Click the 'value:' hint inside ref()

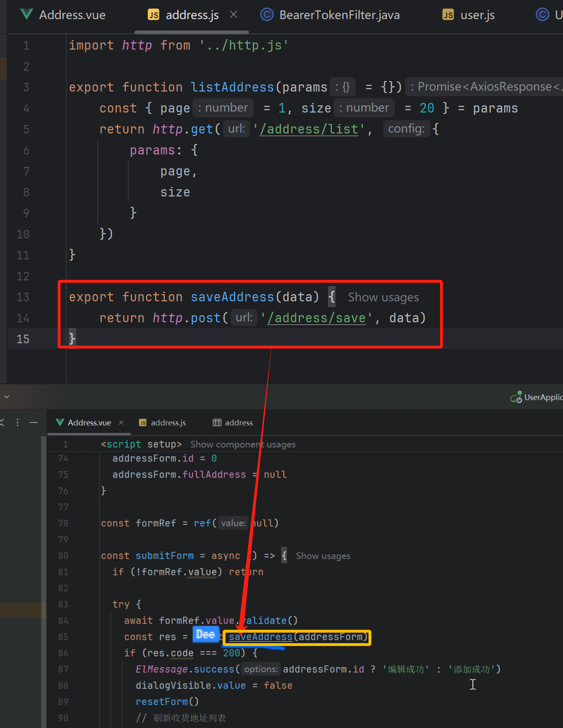tap(234, 523)
